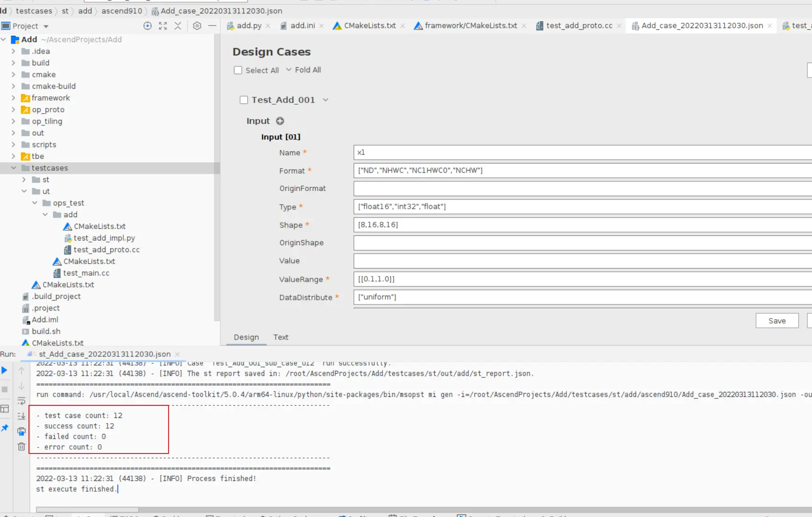Click ascend910 in the breadcrumb path

[121, 11]
